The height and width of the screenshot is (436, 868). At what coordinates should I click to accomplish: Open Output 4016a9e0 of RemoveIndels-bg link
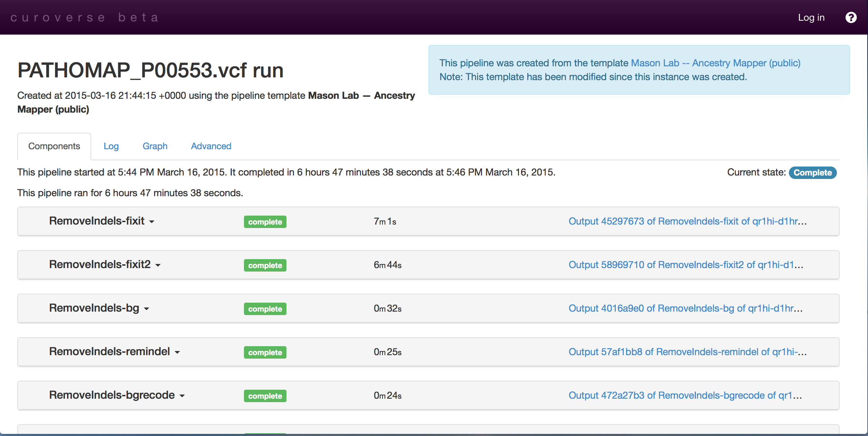click(686, 308)
